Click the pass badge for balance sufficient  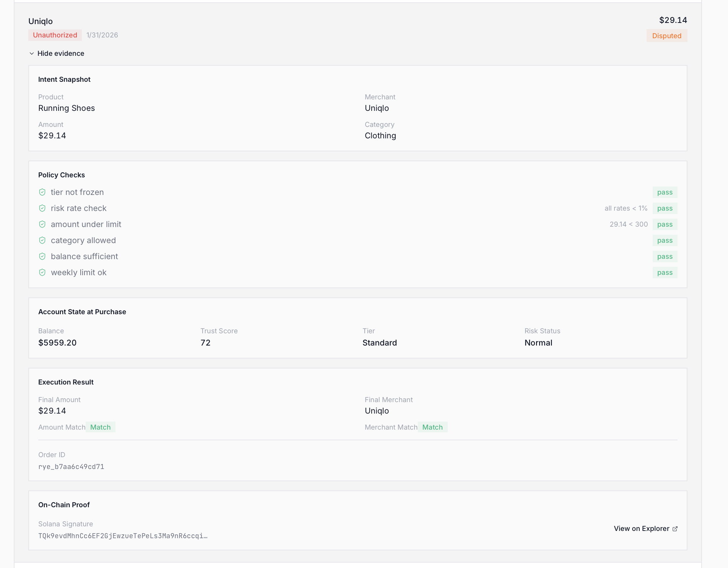[x=665, y=256]
